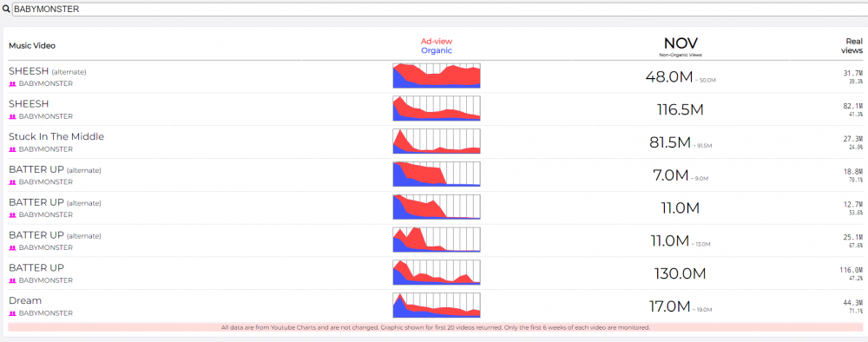This screenshot has width=868, height=342.
Task: Click the 130.0M BATTER UP views value
Action: coord(681,274)
